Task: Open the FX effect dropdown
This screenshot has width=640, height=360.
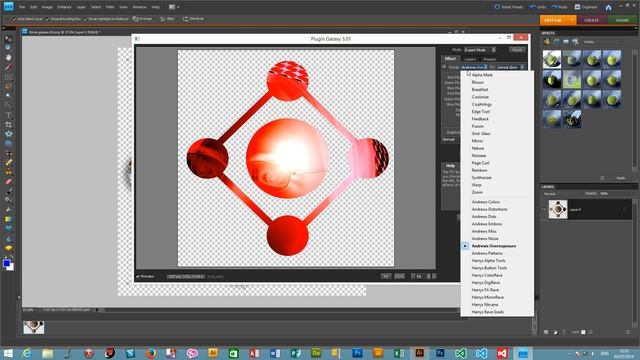Action: pyautogui.click(x=510, y=67)
